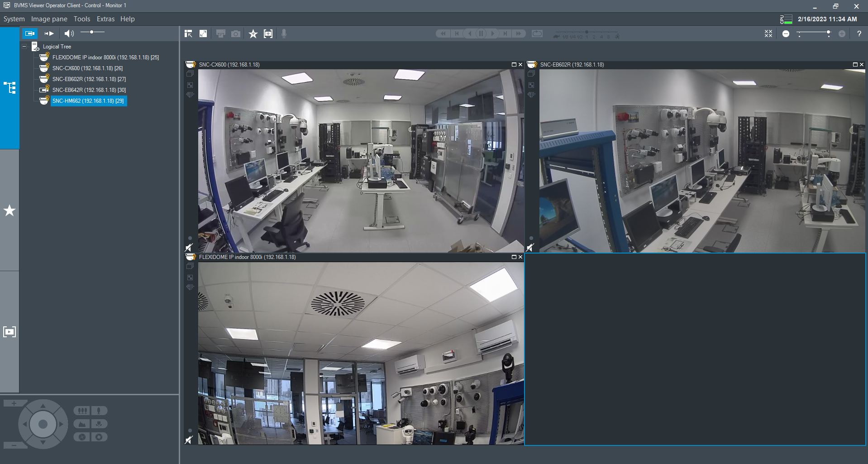The image size is (868, 464).
Task: Click the favorites star icon in the toolbar
Action: [x=253, y=34]
